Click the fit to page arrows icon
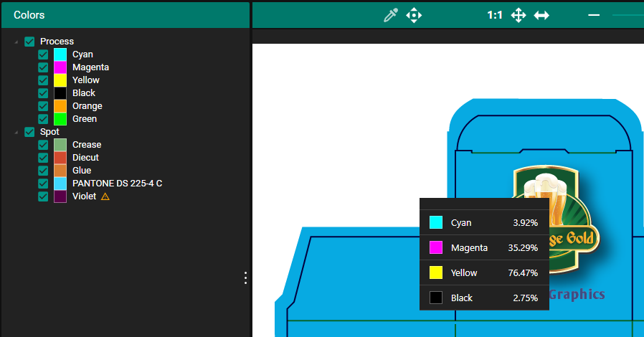Screen dimensions: 644x337 (518, 15)
